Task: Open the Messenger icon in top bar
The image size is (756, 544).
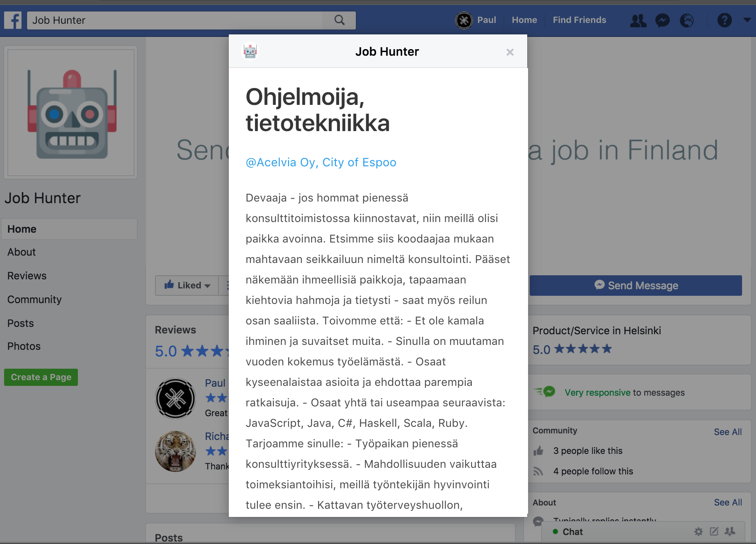Action: [x=663, y=20]
